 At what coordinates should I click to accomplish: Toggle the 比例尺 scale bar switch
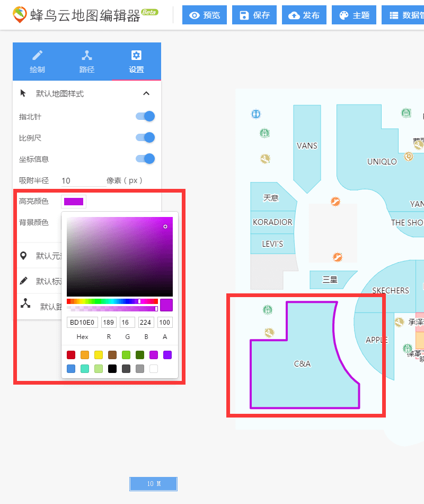pos(145,137)
